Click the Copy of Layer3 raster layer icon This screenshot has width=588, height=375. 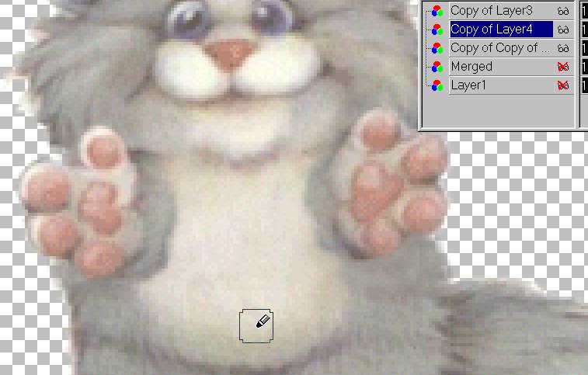coord(437,11)
